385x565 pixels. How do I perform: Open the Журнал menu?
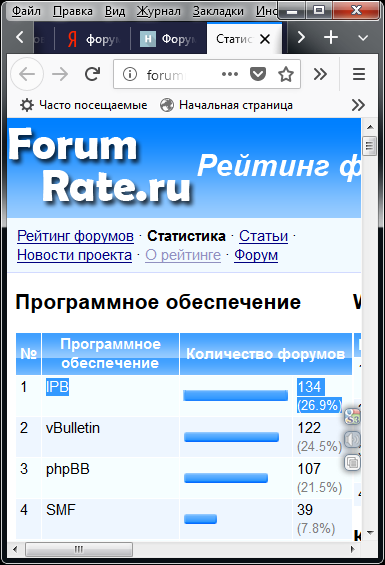tap(159, 11)
